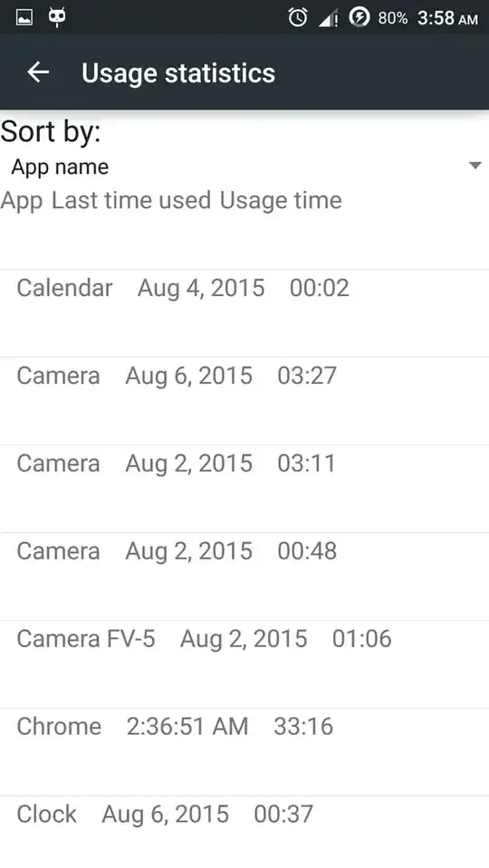Screen dimensions: 489x868
Task: Tap the column header row text
Action: [x=171, y=200]
